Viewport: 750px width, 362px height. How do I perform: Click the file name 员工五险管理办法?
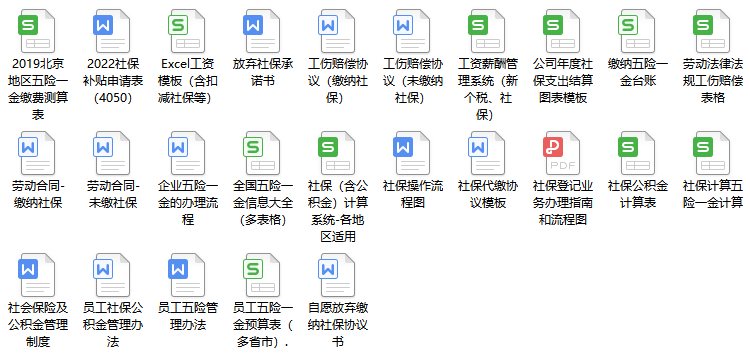188,316
